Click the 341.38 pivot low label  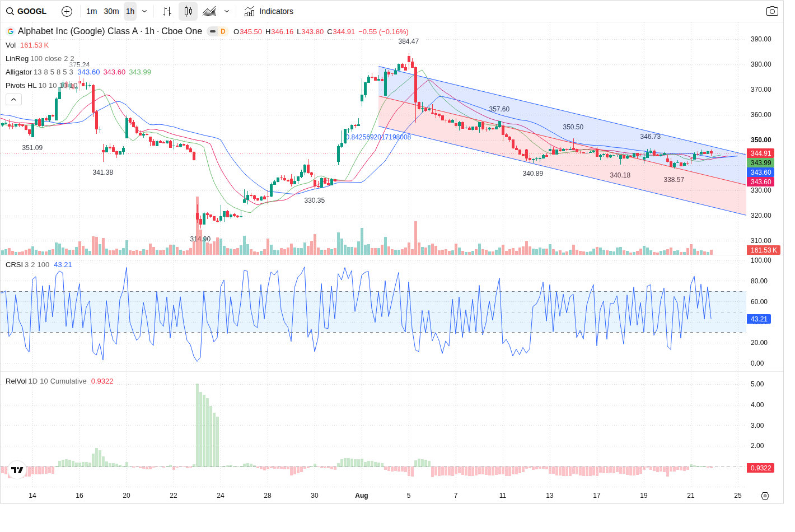pos(102,172)
